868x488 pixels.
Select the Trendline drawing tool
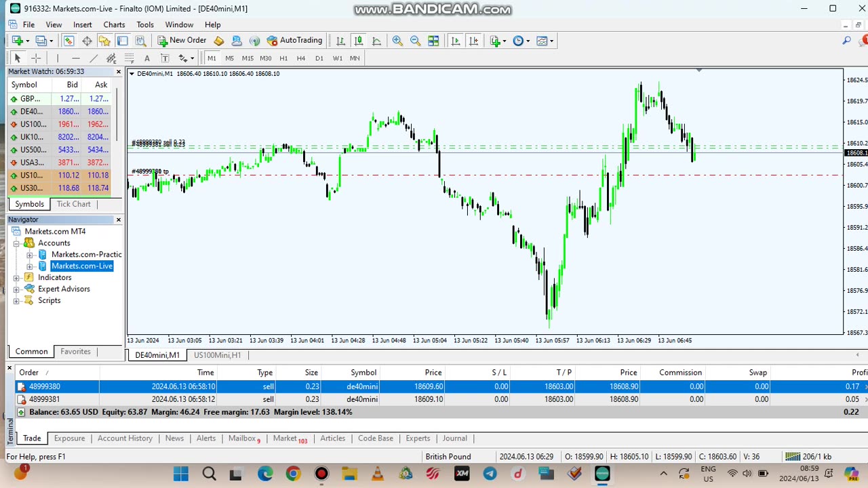click(94, 58)
